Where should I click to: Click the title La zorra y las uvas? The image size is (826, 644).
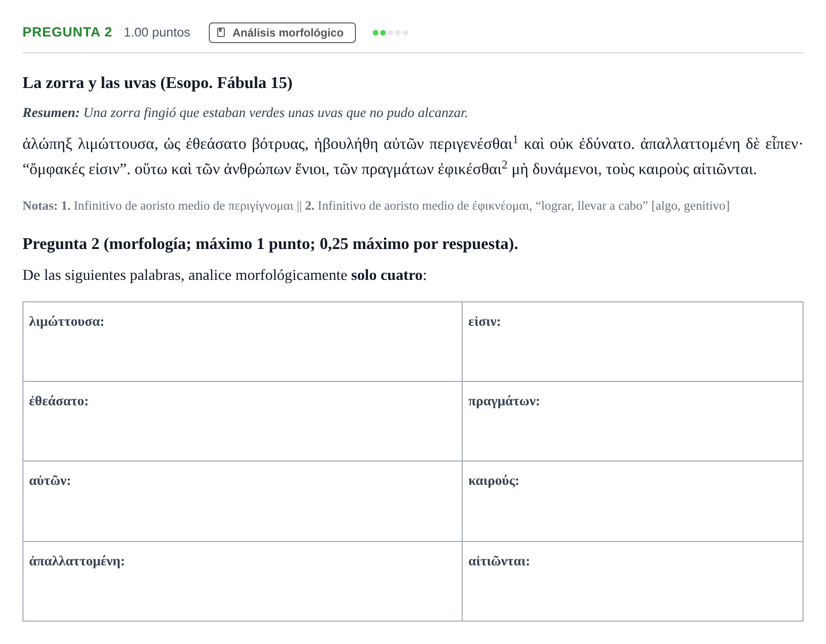pyautogui.click(x=157, y=83)
